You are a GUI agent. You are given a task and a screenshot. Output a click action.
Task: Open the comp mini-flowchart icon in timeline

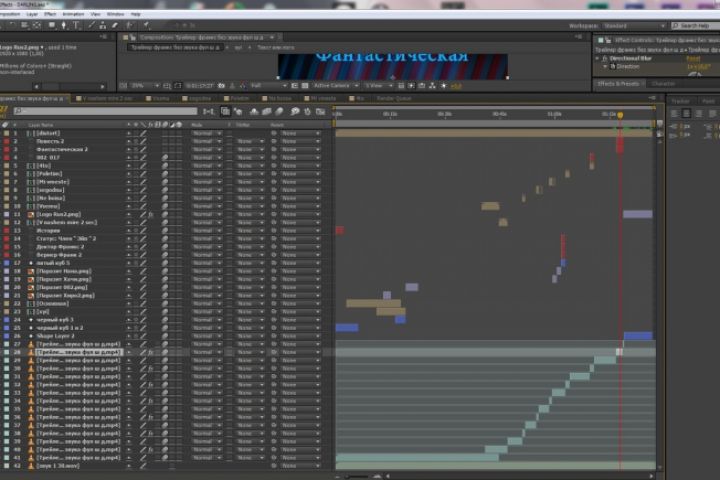coord(208,111)
